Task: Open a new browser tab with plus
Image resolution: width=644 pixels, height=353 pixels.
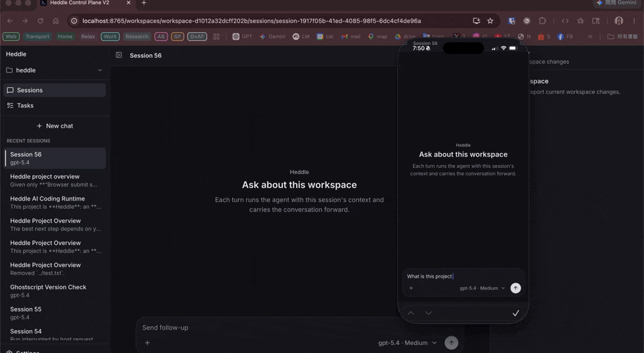Action: point(144,3)
